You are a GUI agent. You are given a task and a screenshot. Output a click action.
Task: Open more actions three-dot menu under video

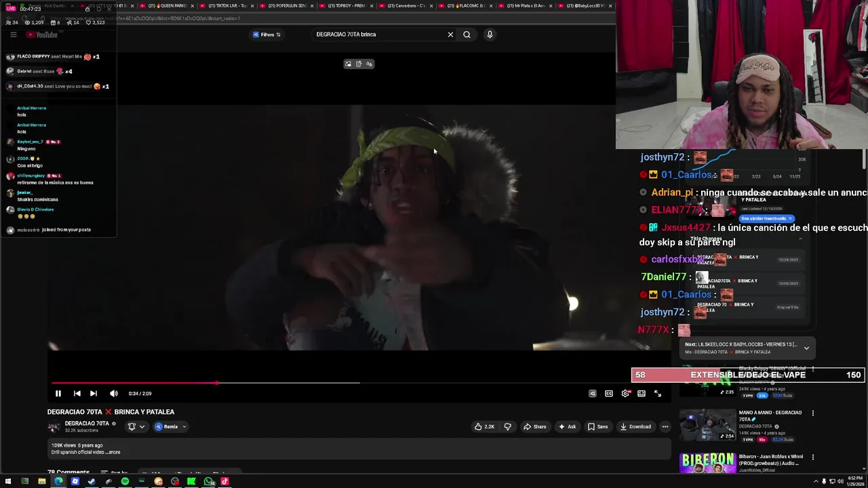(665, 426)
